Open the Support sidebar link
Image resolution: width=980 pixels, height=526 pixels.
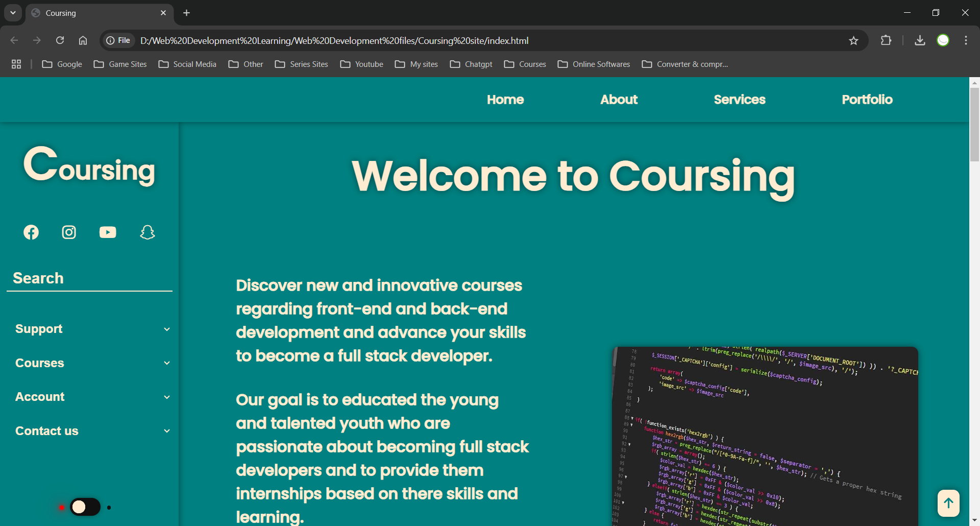39,329
